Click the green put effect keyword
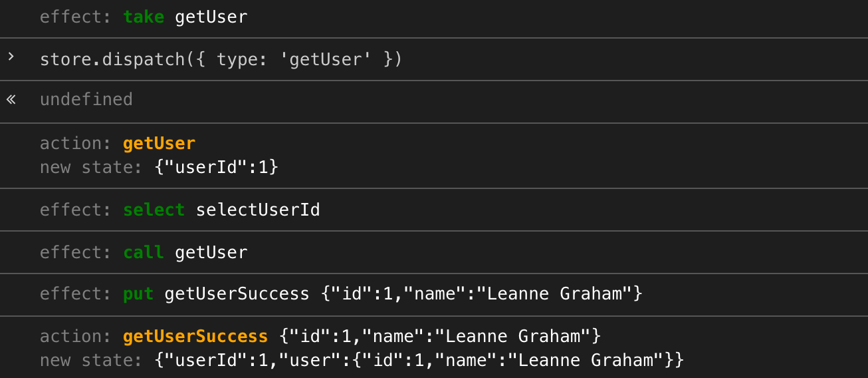868x378 pixels. tap(138, 293)
